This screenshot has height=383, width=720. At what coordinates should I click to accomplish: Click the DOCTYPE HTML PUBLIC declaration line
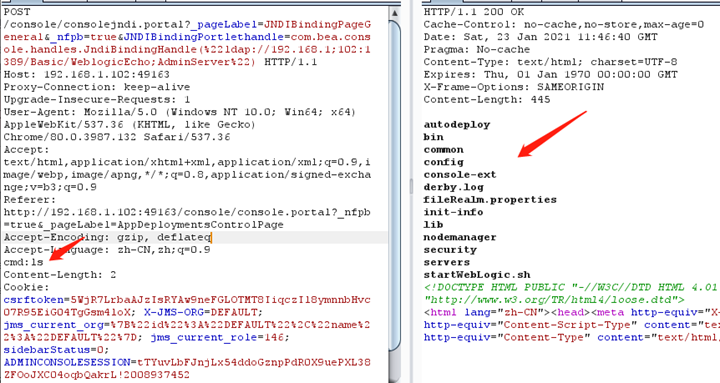(570, 287)
